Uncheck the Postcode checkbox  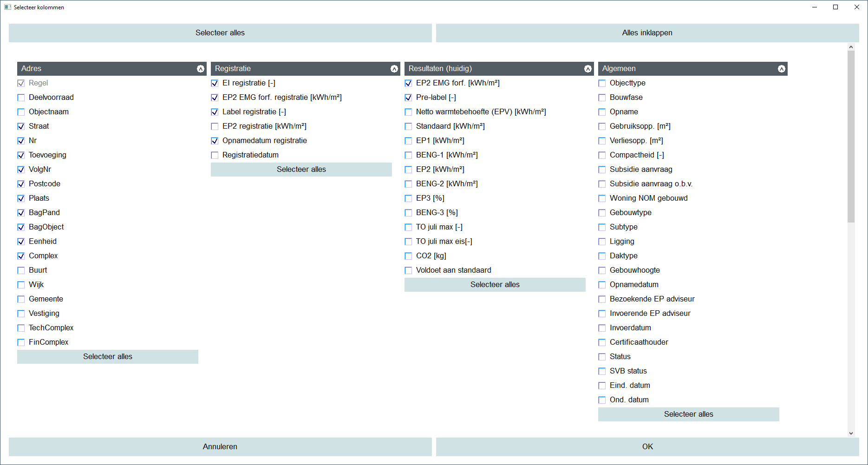click(x=21, y=184)
